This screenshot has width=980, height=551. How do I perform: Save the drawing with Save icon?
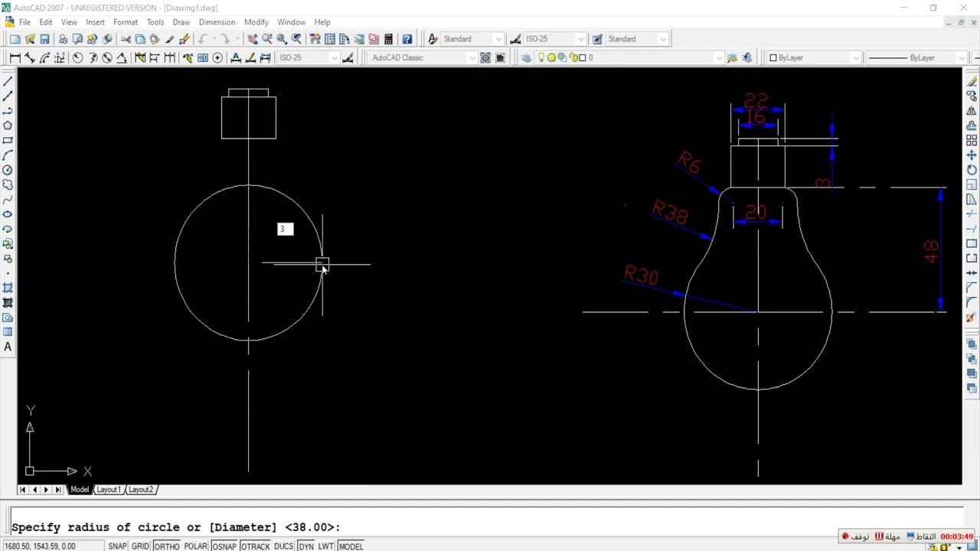pos(44,39)
